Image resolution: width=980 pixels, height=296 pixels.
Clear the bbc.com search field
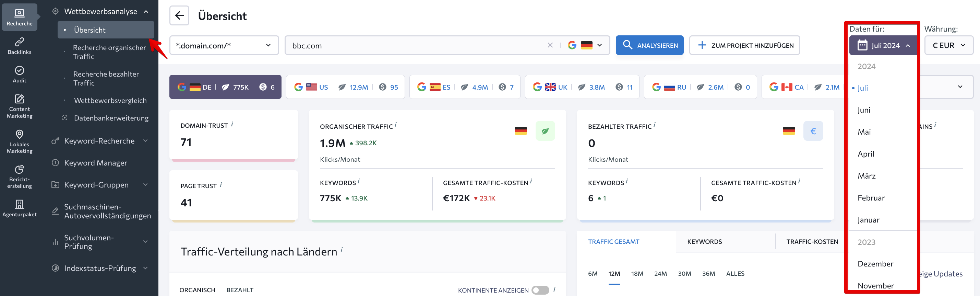550,45
